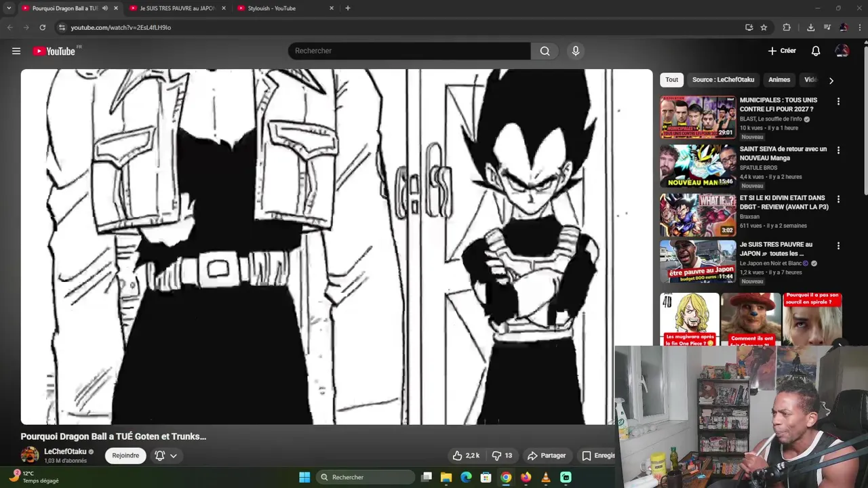Click the YouTube search magnifier button

tap(545, 51)
